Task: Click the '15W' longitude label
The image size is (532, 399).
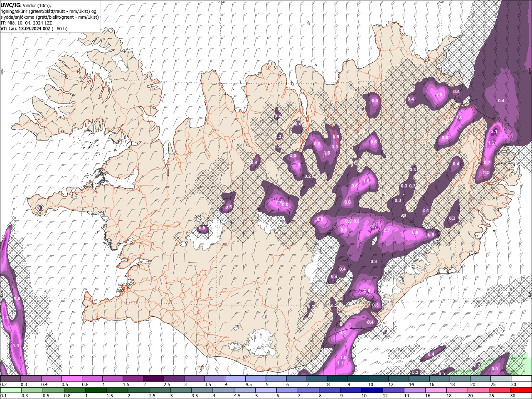Action: point(440,2)
